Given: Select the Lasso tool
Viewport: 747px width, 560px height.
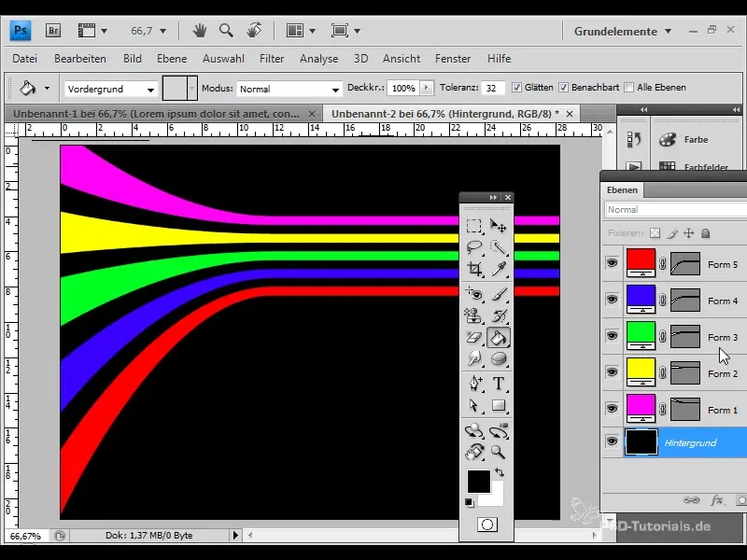Looking at the screenshot, I should click(x=473, y=247).
